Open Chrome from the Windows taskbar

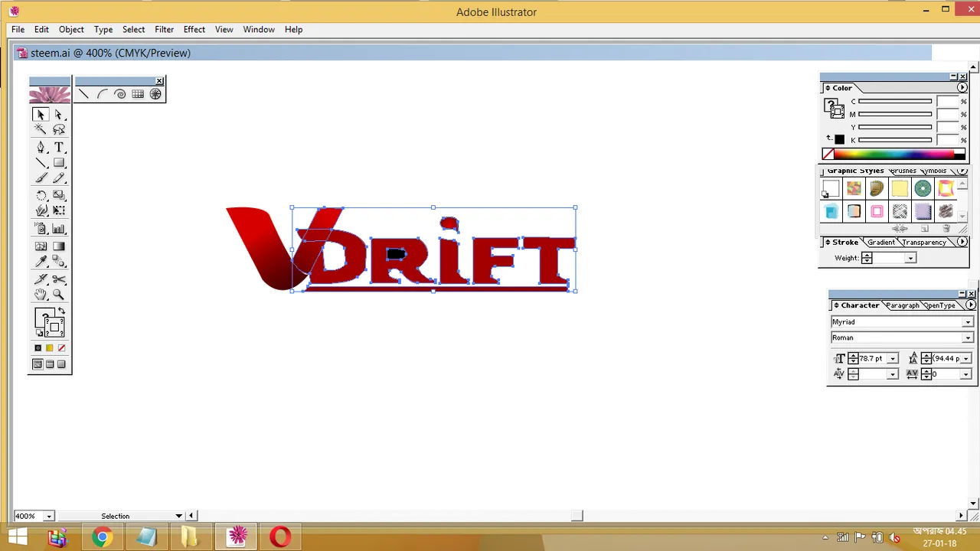[x=102, y=537]
